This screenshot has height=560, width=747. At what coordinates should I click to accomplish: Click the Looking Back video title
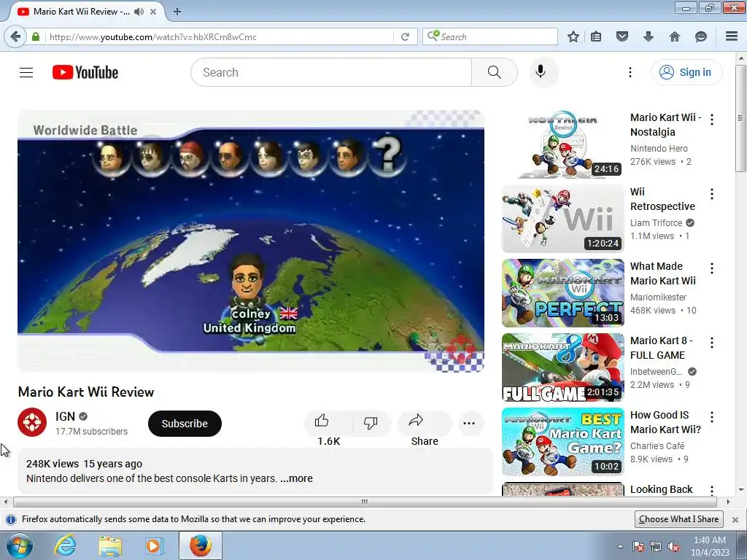point(661,489)
